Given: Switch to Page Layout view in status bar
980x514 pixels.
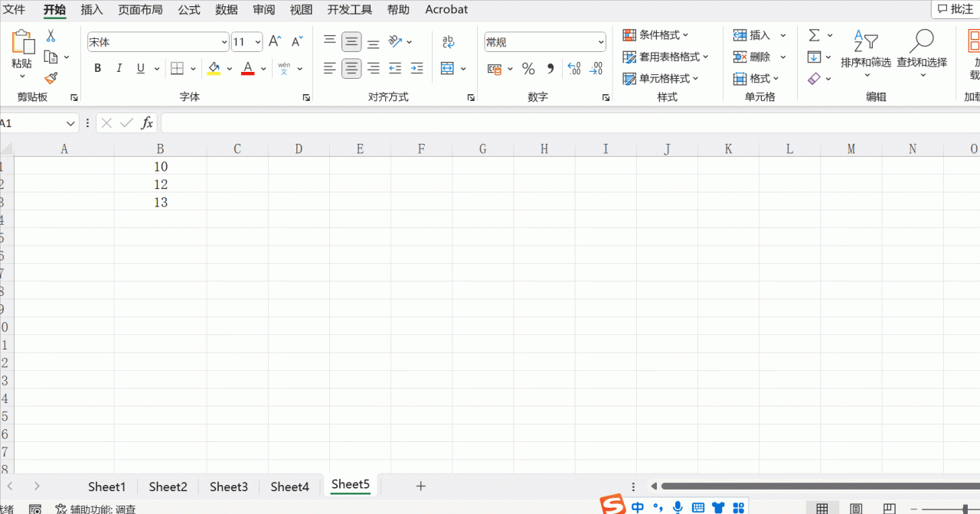Looking at the screenshot, I should [856, 508].
